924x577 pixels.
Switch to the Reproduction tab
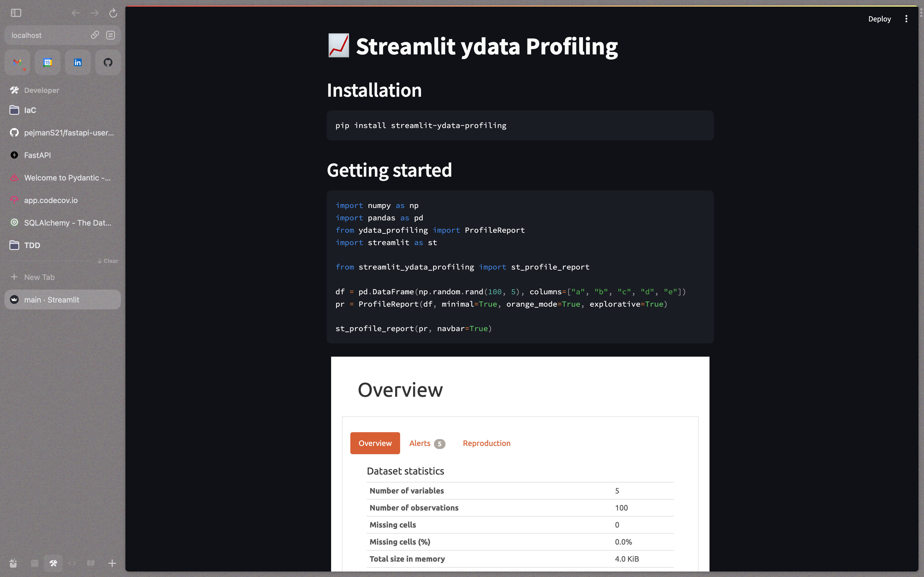(486, 443)
